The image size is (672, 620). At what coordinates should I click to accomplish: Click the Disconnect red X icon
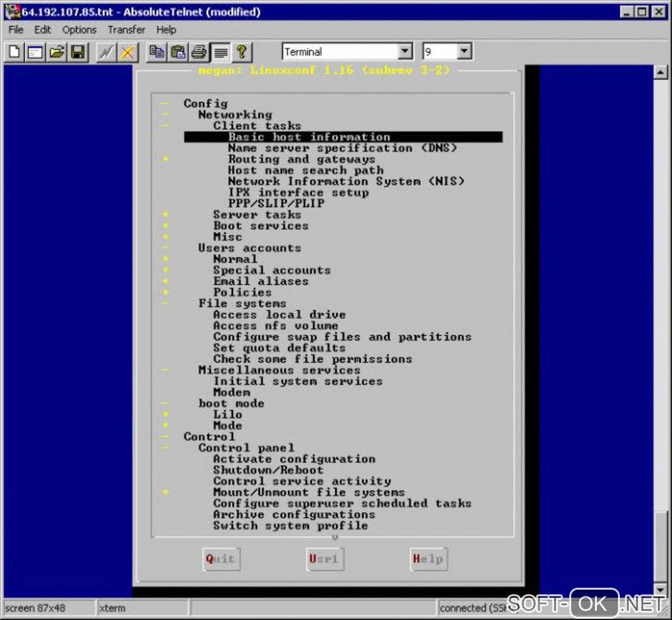point(128,52)
